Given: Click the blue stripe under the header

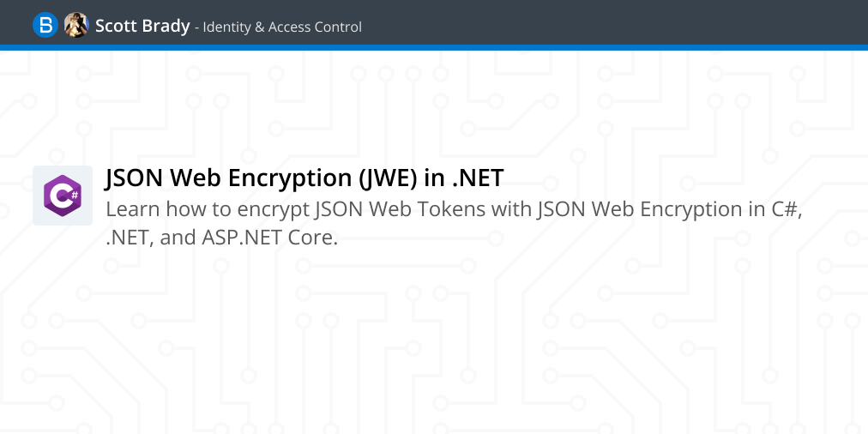Looking at the screenshot, I should (434, 48).
